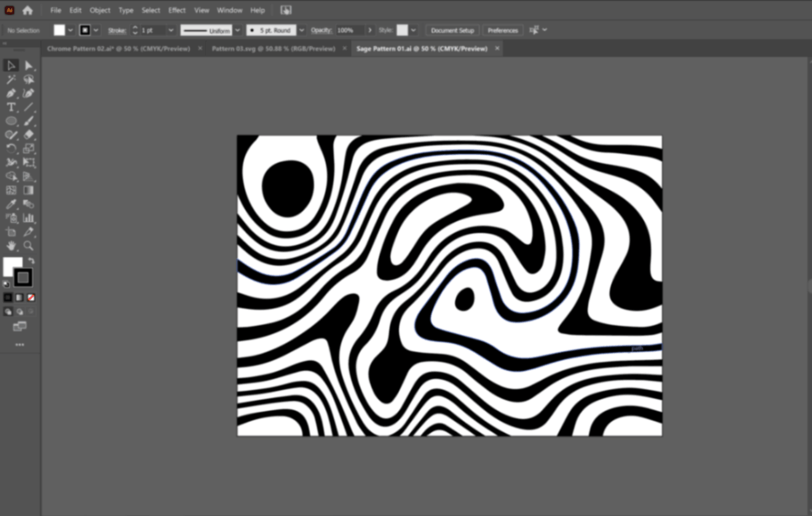Reset to default fill and stroke
The height and width of the screenshot is (516, 812).
coord(7,284)
